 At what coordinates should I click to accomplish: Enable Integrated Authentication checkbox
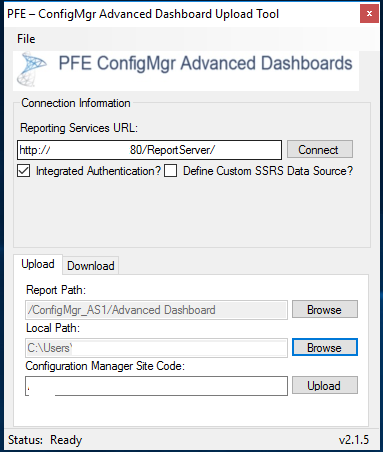tap(24, 171)
